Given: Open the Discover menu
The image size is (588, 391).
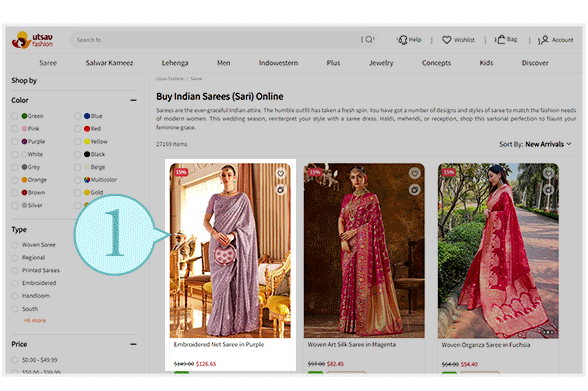Looking at the screenshot, I should (x=535, y=63).
